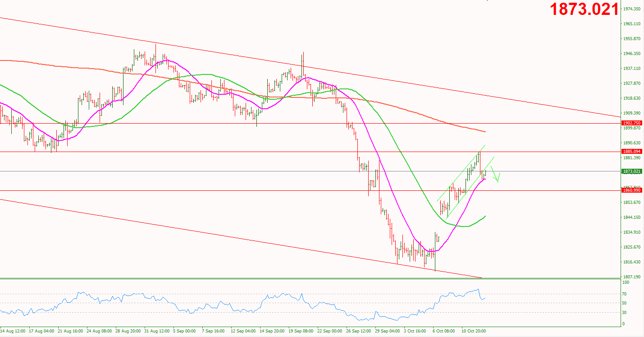Click the 26 Sep 12:00 time label

(x=359, y=331)
